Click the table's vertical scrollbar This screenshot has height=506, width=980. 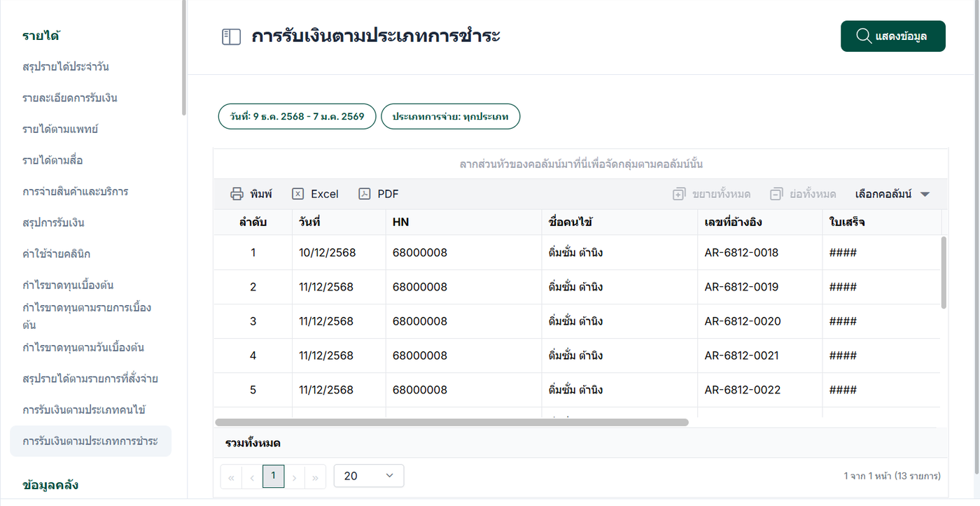point(944,272)
